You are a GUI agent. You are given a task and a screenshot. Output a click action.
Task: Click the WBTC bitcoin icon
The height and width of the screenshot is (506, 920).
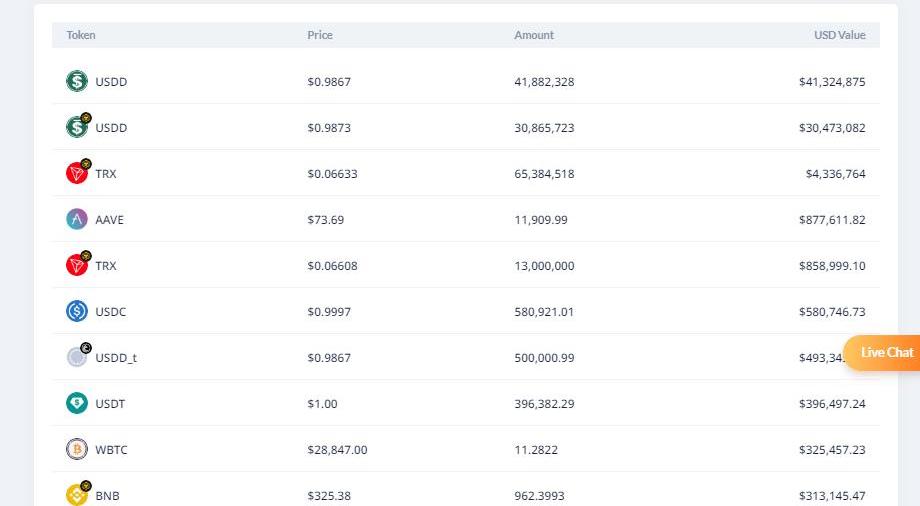point(77,450)
